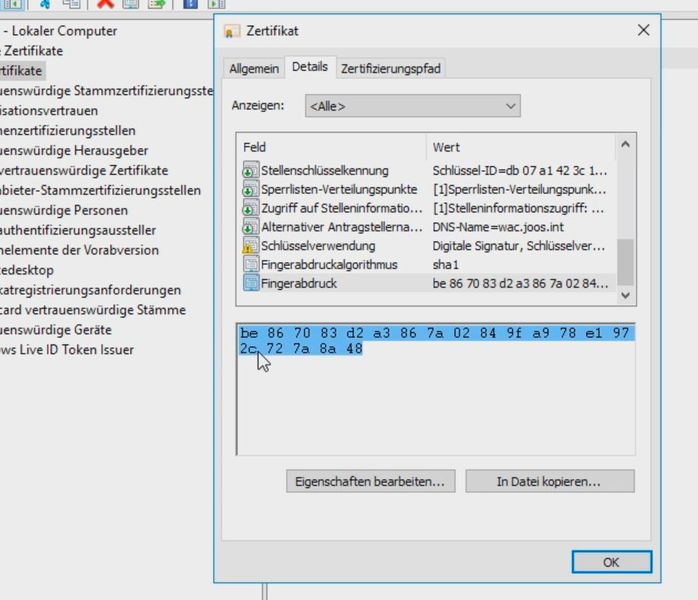This screenshot has height=600, width=698.
Task: Select the uenswürdige Personen tree node
Action: (64, 210)
